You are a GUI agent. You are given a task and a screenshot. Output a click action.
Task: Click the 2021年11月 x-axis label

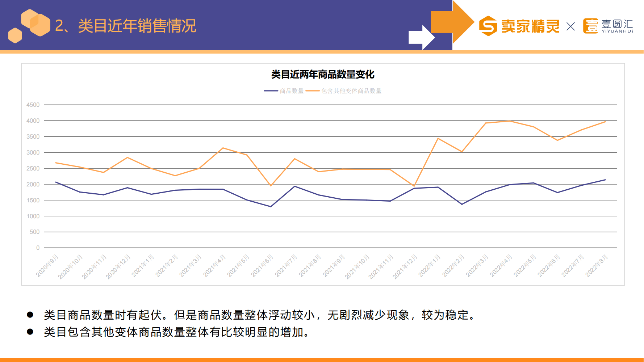click(381, 267)
